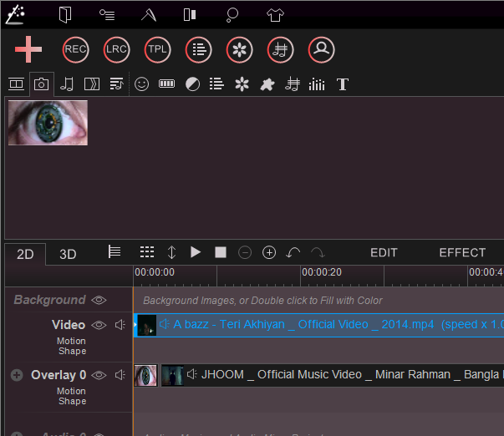504x436 pixels.
Task: Mute the Overlay 0 track speaker
Action: 120,375
